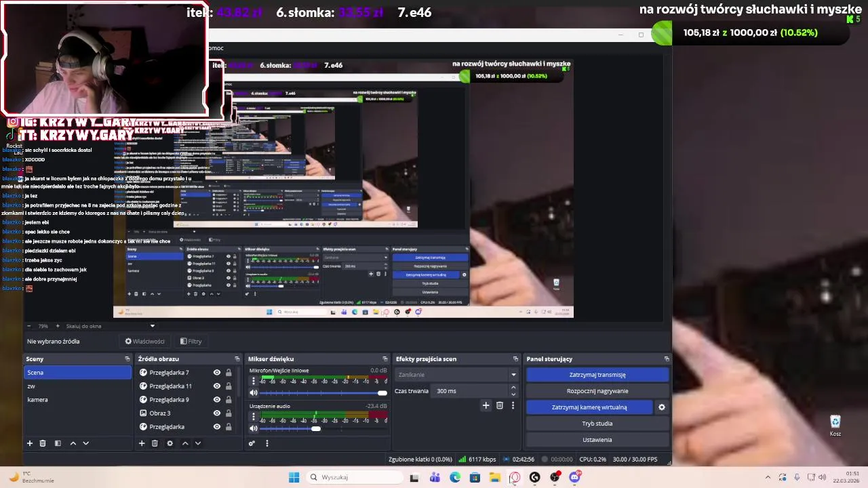Hide the Przeglądarka 7 source

[x=217, y=373]
